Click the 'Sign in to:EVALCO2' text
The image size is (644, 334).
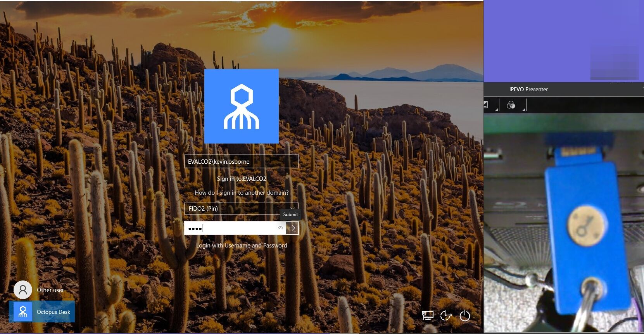[x=242, y=179]
